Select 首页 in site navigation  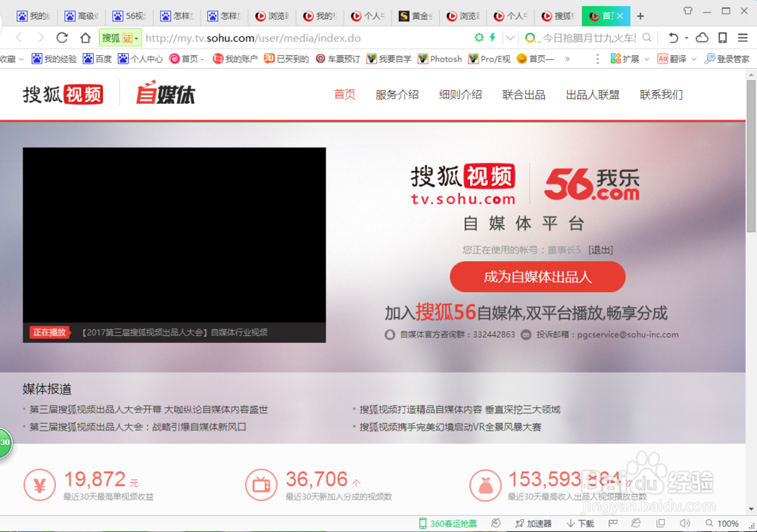pyautogui.click(x=344, y=95)
